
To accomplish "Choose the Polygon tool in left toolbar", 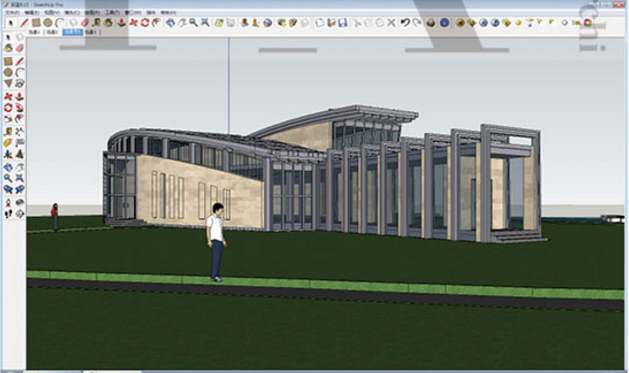I will pyautogui.click(x=8, y=83).
